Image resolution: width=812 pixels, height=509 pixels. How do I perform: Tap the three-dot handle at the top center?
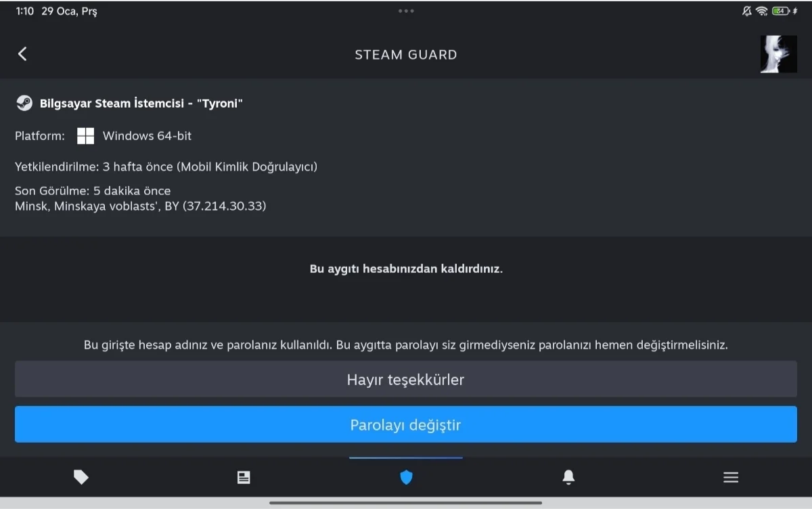406,12
